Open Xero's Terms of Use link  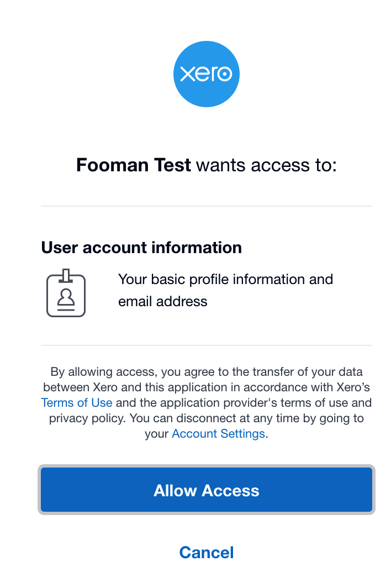coord(77,402)
